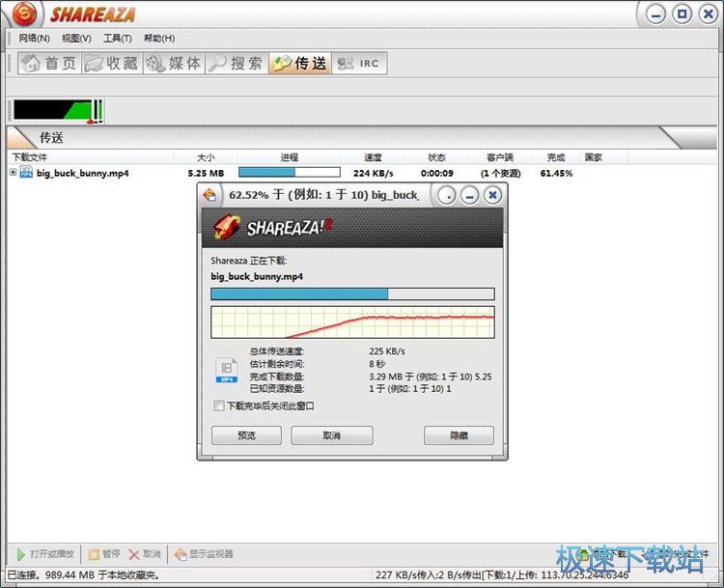724x588 pixels.
Task: Click the 8 秒 remaining time value
Action: pyautogui.click(x=376, y=363)
